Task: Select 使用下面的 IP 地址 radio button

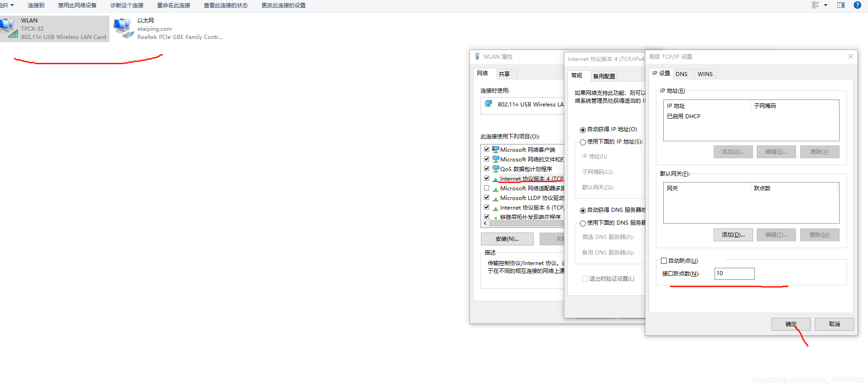Action: point(583,142)
